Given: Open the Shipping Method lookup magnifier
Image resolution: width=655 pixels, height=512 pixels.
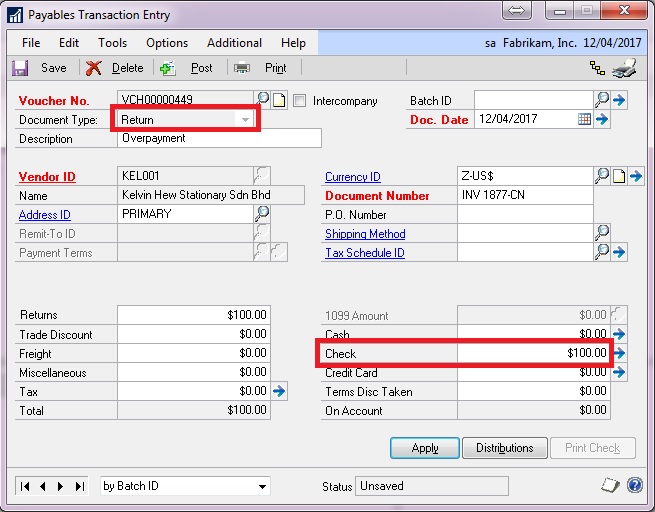Looking at the screenshot, I should tap(602, 233).
